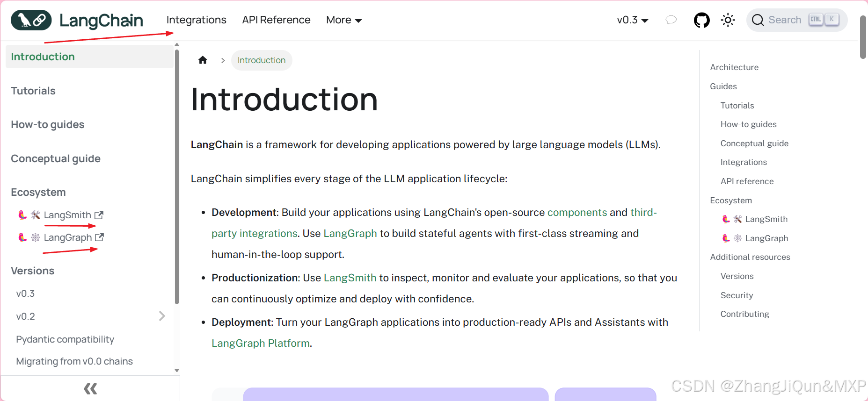Open the v0.3 version dropdown
Screen dimensions: 868x401
(x=632, y=20)
